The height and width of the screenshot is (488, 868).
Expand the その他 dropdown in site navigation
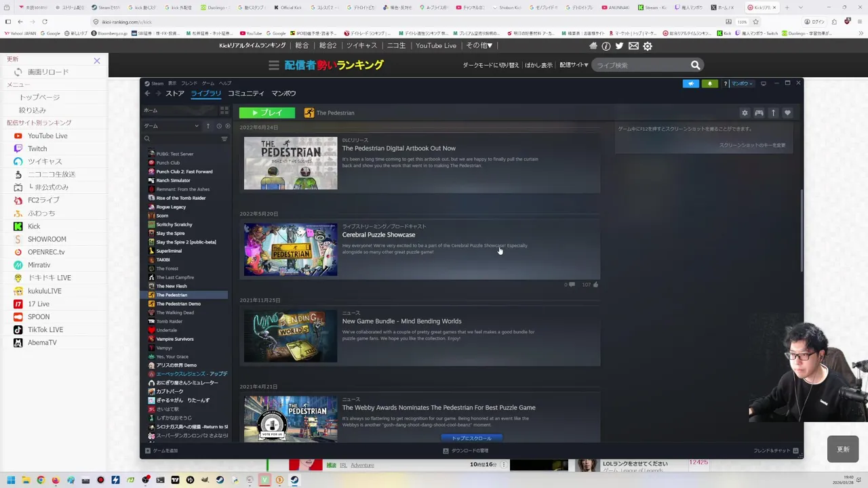479,45
